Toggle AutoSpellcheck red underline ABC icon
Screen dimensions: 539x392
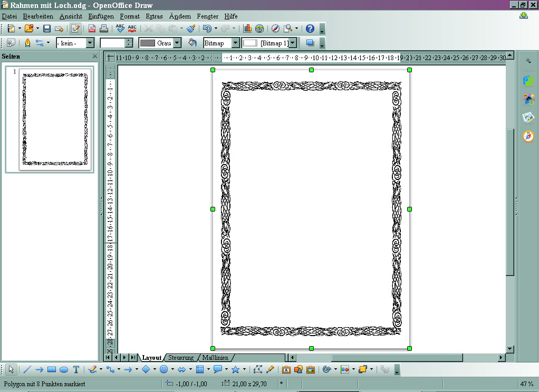point(132,28)
